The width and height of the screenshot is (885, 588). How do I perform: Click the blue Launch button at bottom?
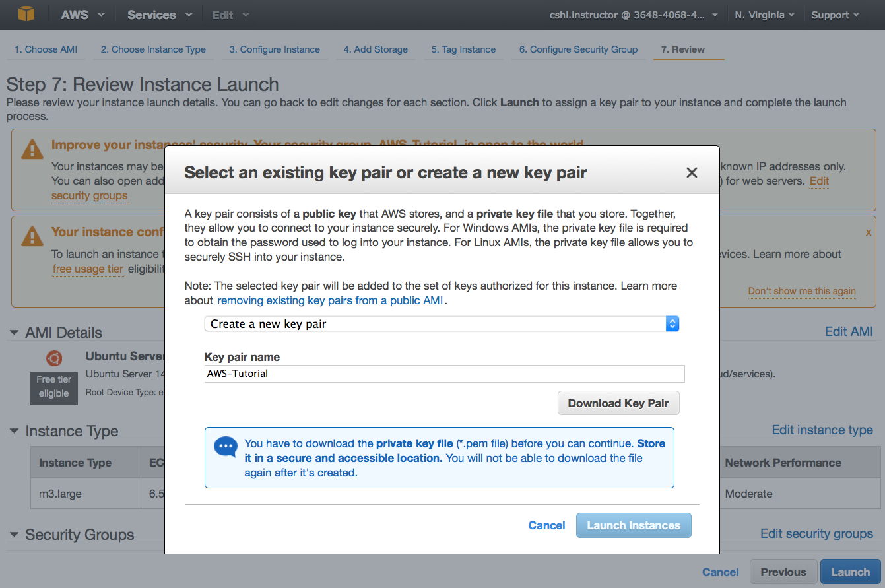click(850, 572)
